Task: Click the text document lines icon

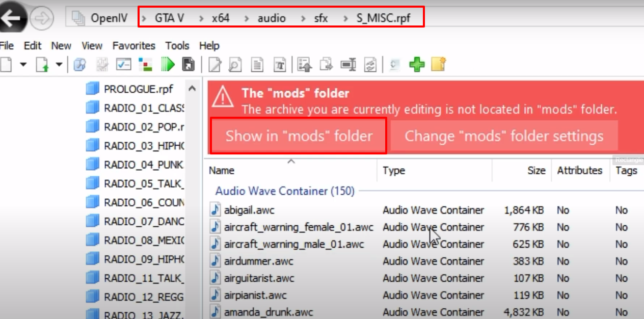Action: (x=258, y=65)
